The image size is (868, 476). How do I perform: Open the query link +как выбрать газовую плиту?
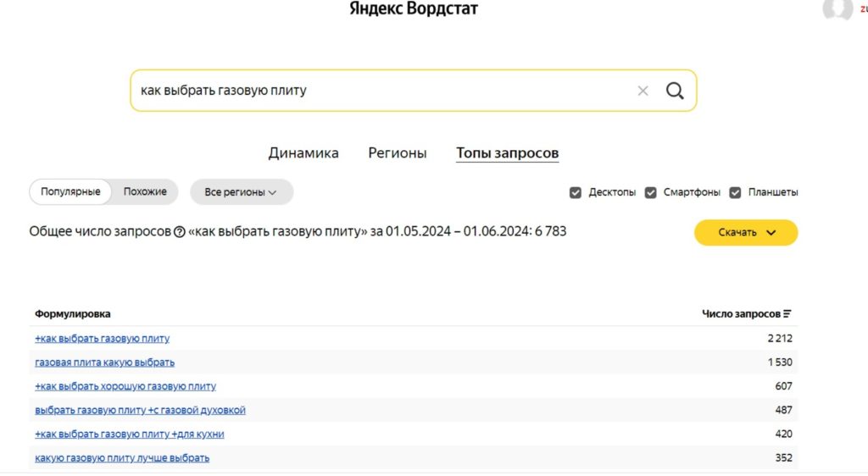click(x=103, y=338)
